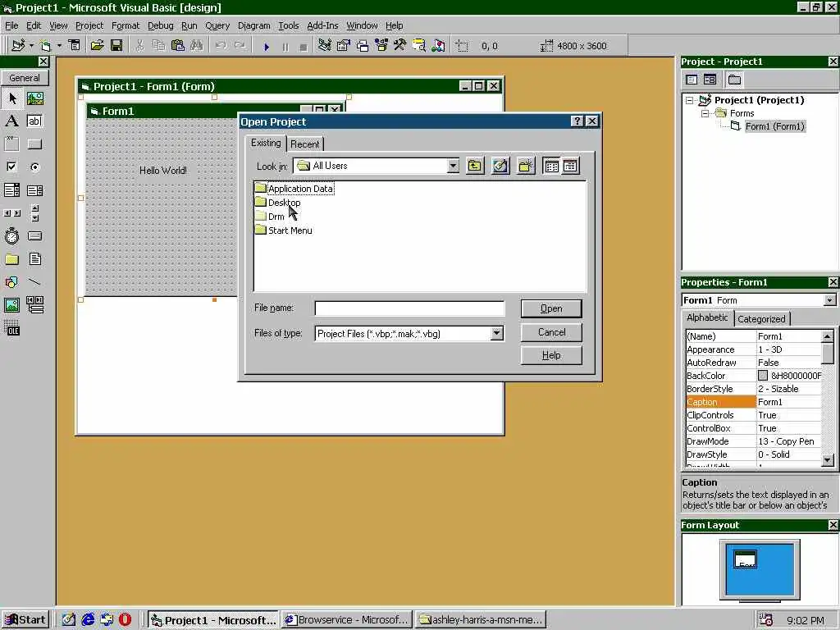Click the BackColor property color swatch
The height and width of the screenshot is (630, 840).
[763, 376]
